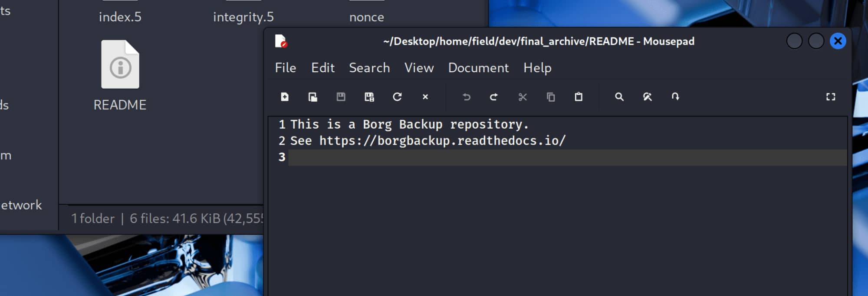Expand the Search menu

(369, 68)
